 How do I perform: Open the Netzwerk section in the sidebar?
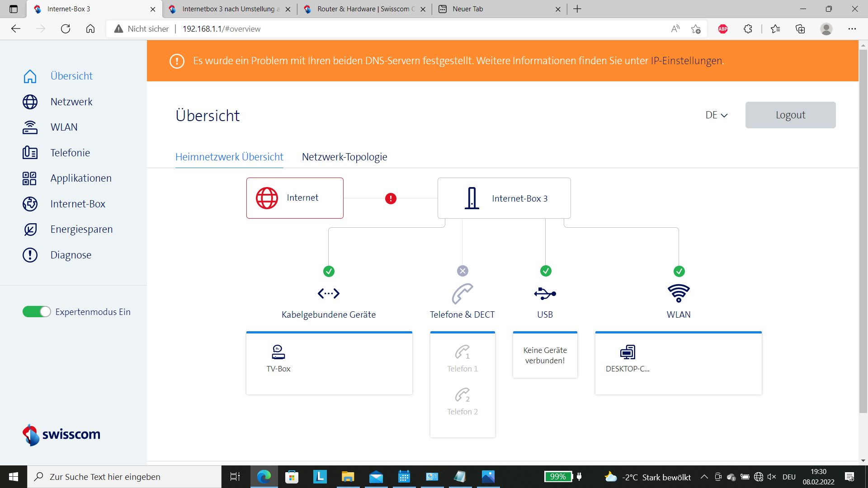click(x=30, y=102)
